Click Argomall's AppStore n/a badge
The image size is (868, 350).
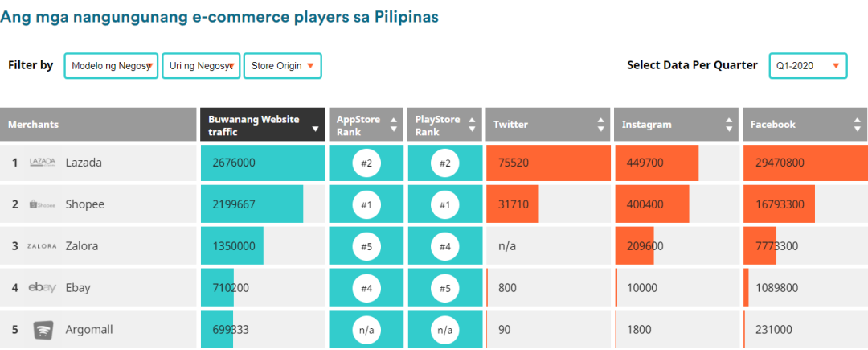click(x=366, y=330)
